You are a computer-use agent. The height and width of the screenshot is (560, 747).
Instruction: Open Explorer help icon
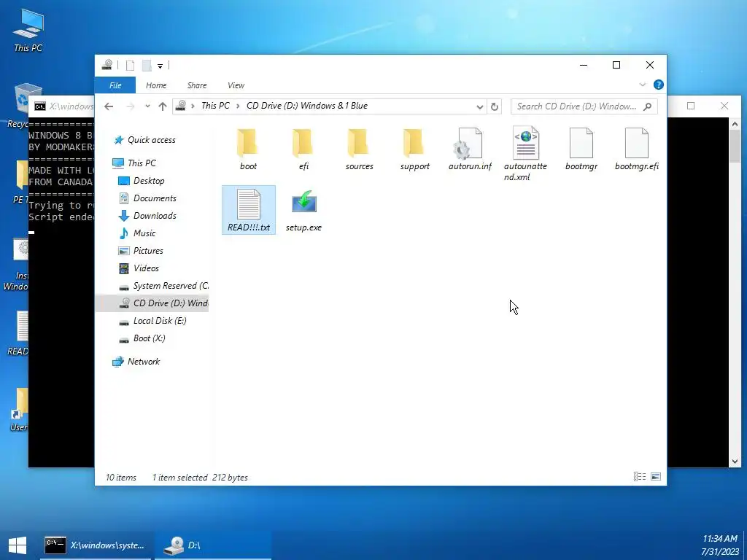(x=659, y=85)
